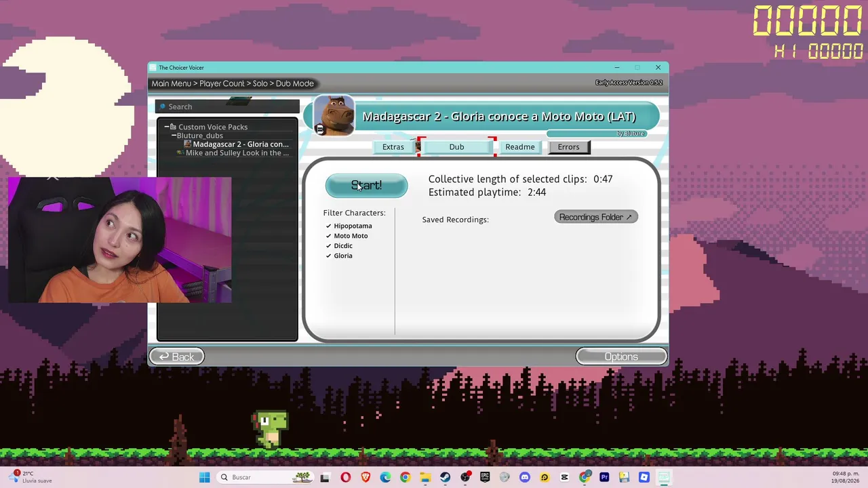Click the search magnifier icon in sidebar
The width and height of the screenshot is (868, 488).
click(x=163, y=106)
